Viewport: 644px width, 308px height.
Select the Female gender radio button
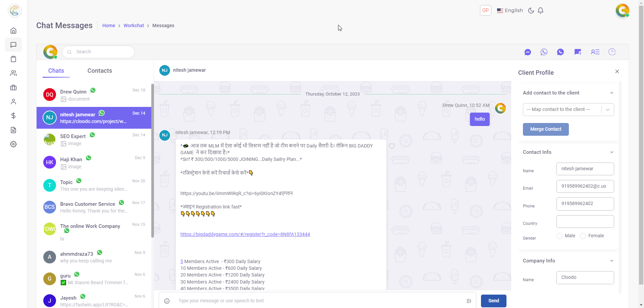pyautogui.click(x=583, y=236)
